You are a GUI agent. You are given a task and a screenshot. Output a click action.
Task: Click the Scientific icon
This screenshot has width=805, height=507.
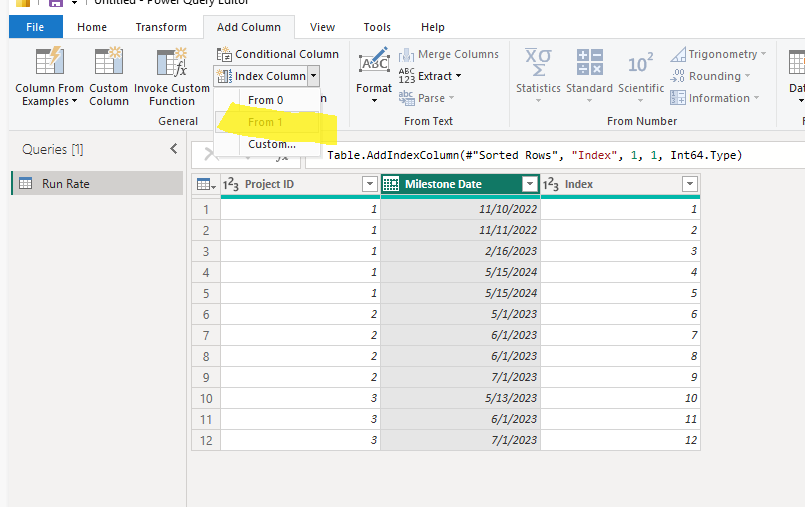(641, 63)
